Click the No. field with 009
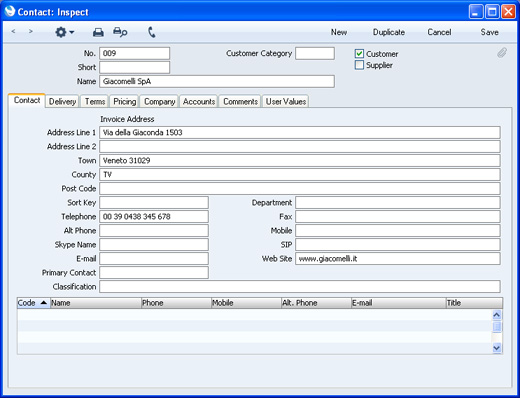Screen dimensions: 520x398 point(134,53)
